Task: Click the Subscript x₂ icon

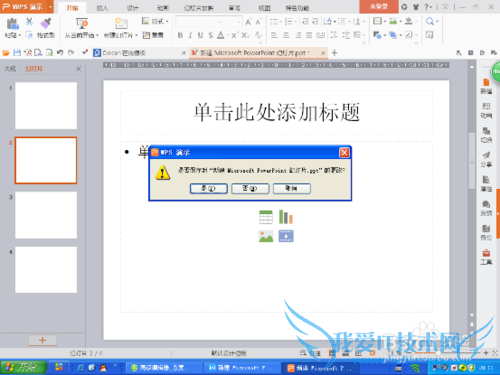Action: point(245,35)
